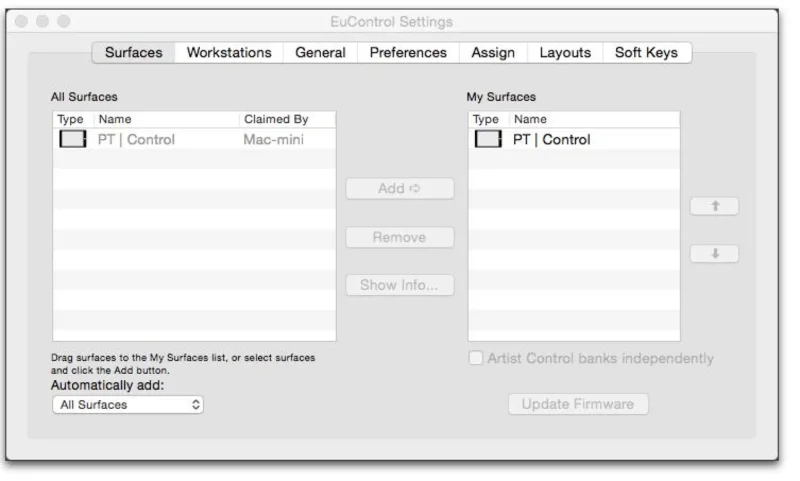The width and height of the screenshot is (800, 481).
Task: Close the EuControl Settings window
Action: 21,21
